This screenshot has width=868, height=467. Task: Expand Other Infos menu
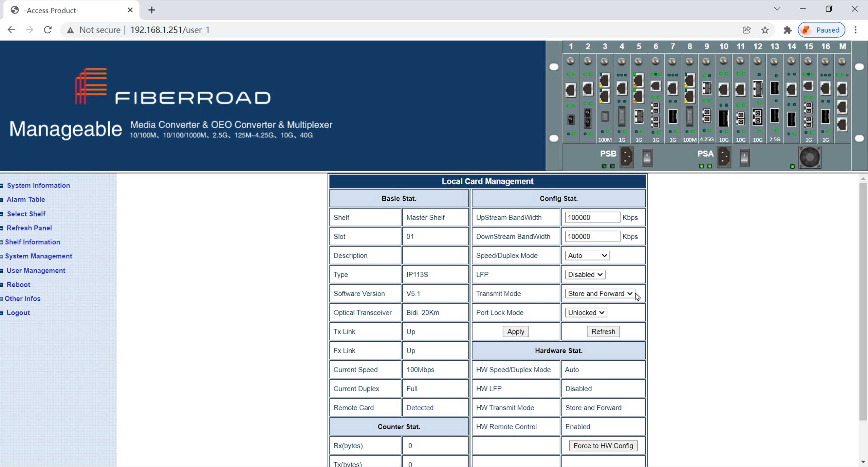[x=22, y=299]
